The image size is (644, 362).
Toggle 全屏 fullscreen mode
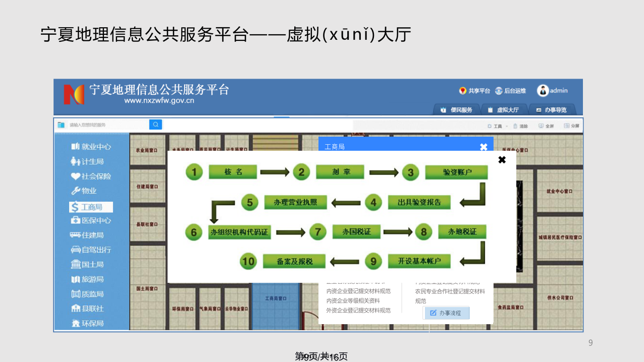(x=546, y=126)
